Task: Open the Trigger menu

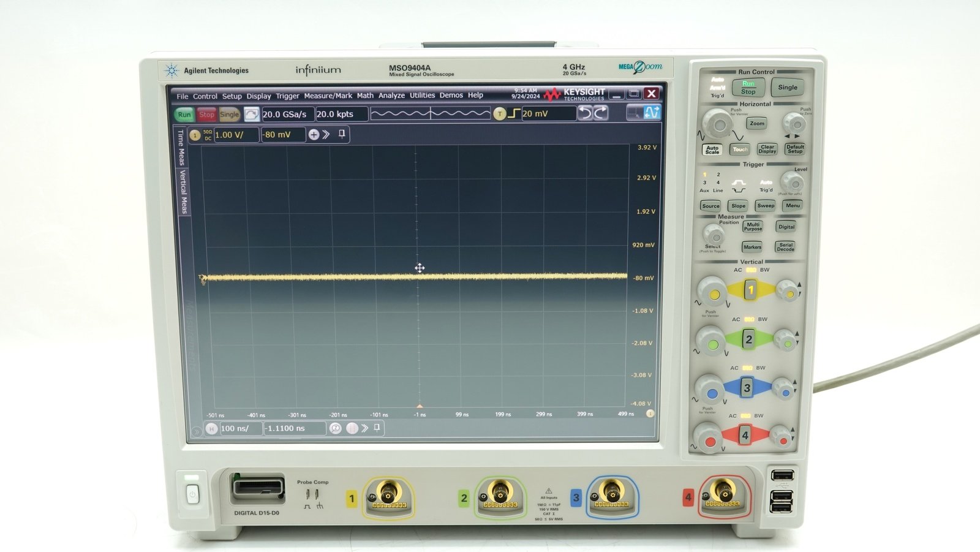Action: pos(288,96)
